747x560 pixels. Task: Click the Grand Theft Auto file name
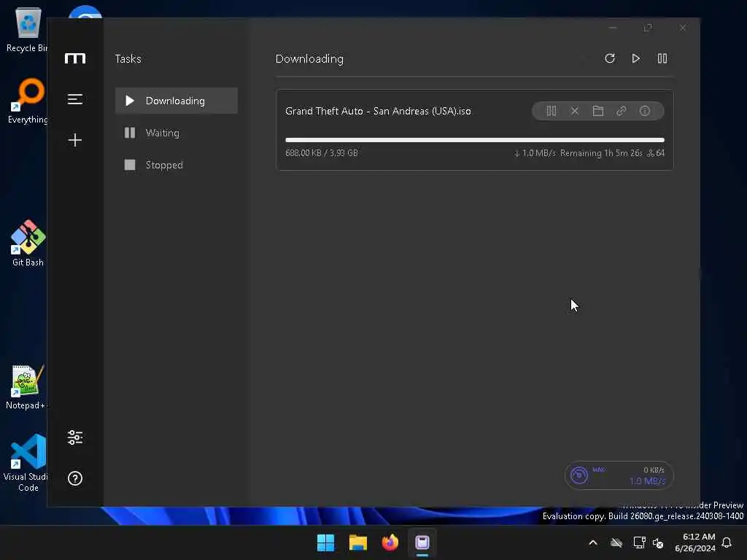click(378, 111)
